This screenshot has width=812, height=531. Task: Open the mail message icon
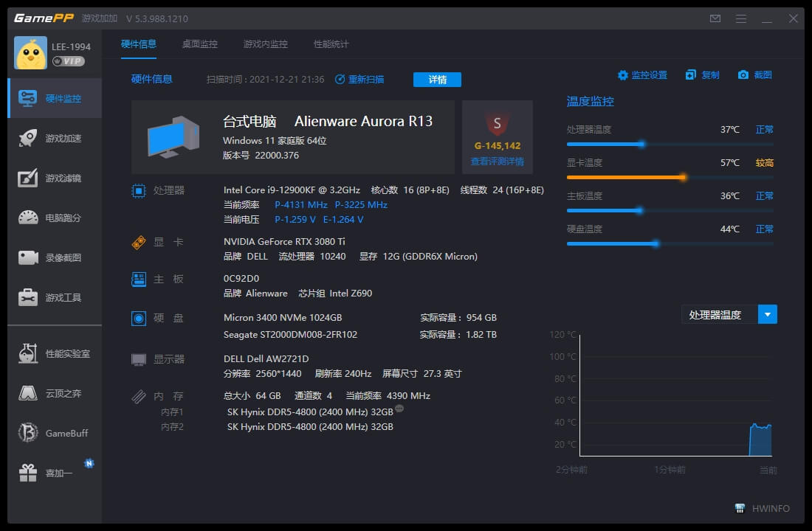715,18
